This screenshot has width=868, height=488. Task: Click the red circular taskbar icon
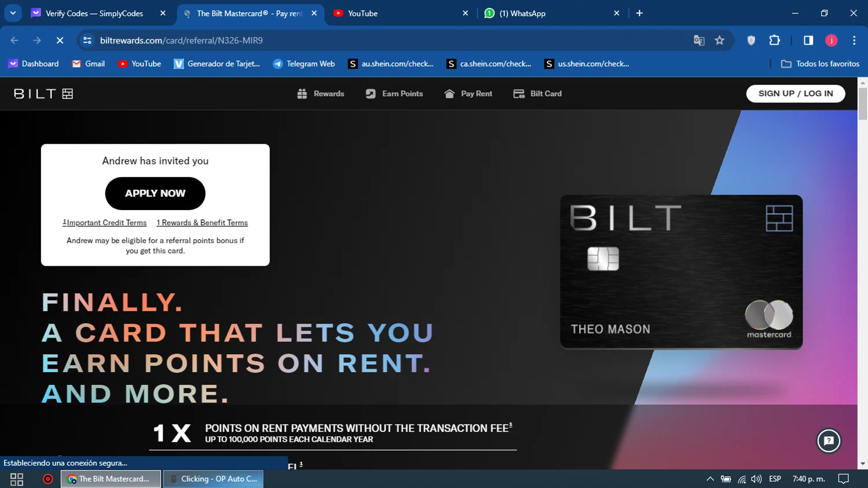(48, 479)
